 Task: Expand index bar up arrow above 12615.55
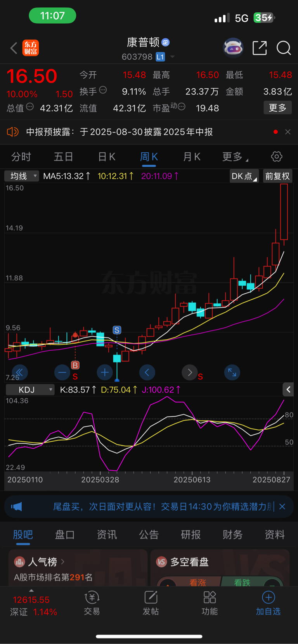pos(31,591)
